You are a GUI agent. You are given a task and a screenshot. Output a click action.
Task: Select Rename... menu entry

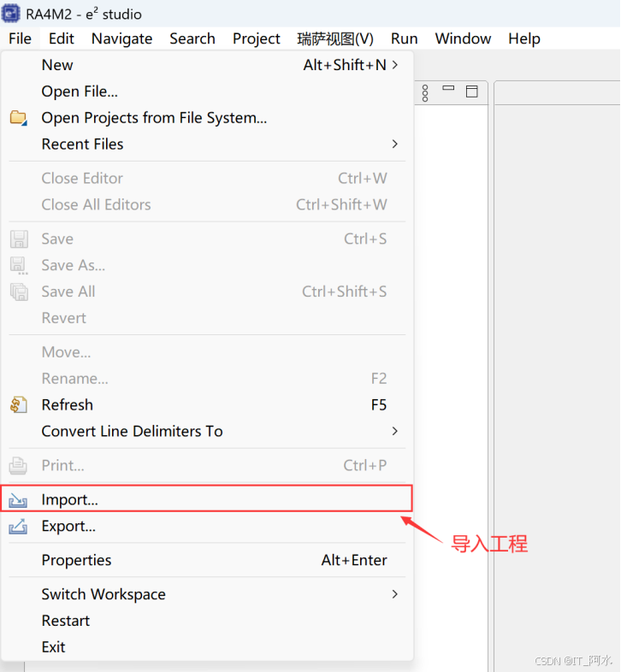click(x=207, y=379)
